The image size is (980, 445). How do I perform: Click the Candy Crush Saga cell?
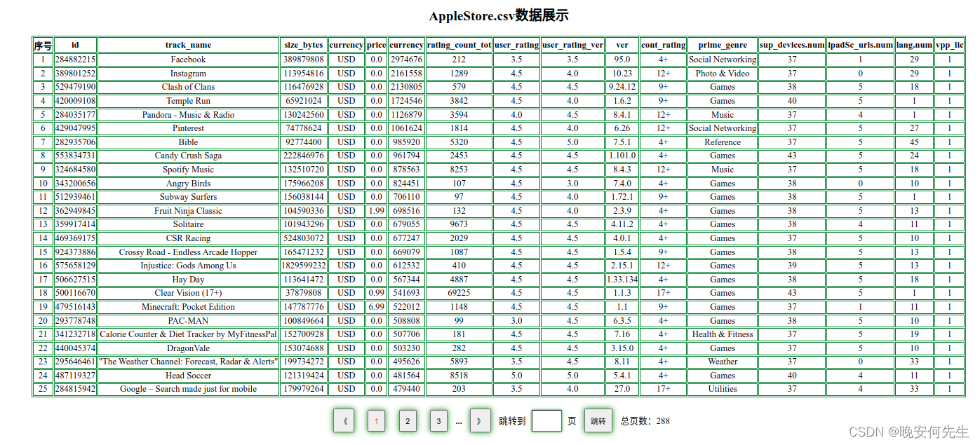pyautogui.click(x=188, y=156)
